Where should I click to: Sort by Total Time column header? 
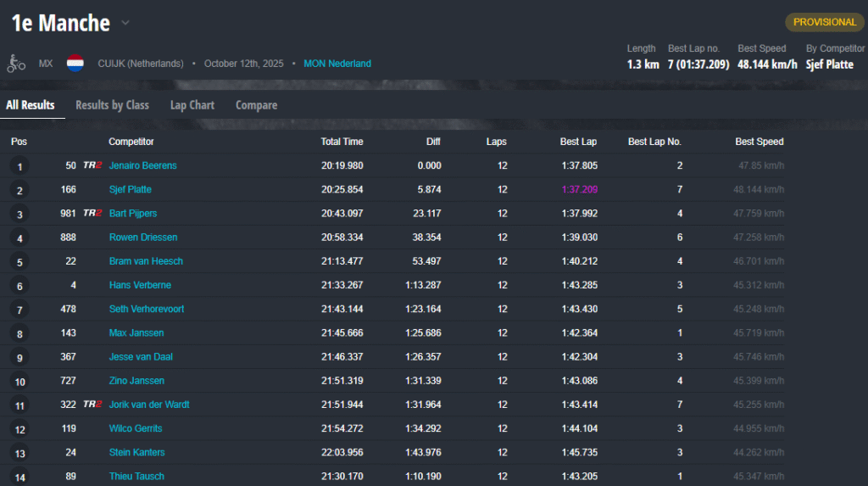342,142
